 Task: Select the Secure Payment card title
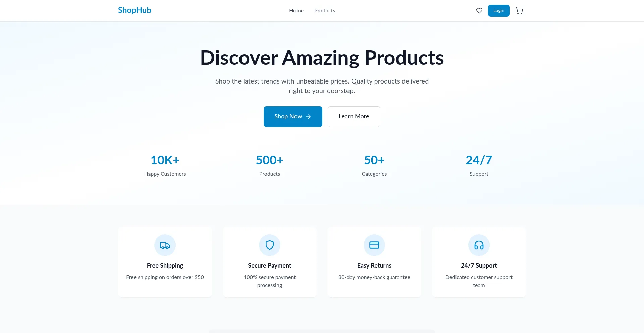270,265
